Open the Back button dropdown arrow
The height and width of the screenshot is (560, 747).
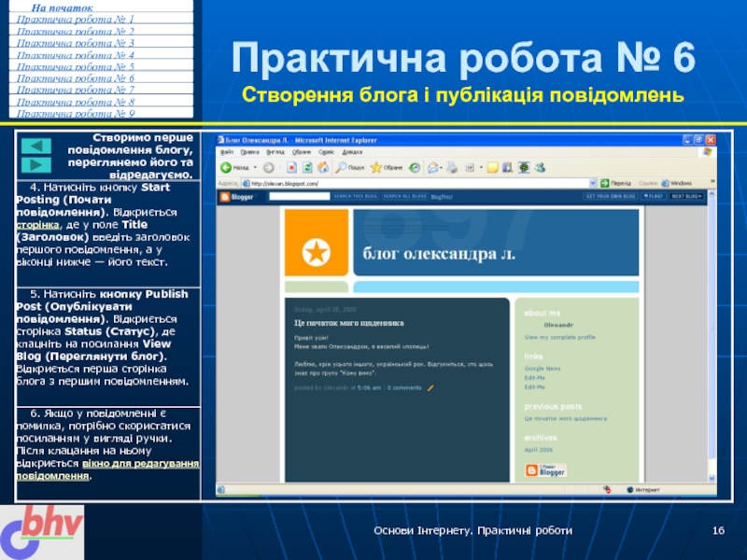pyautogui.click(x=255, y=168)
